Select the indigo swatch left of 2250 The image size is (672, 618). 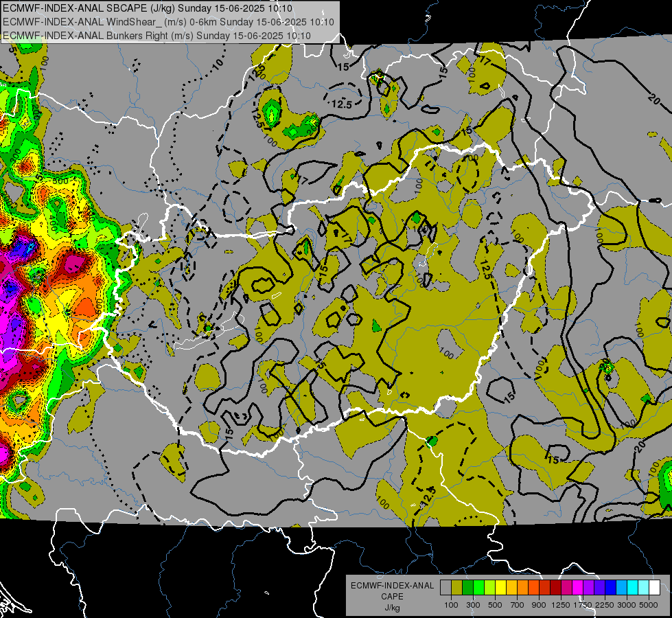[x=599, y=588]
